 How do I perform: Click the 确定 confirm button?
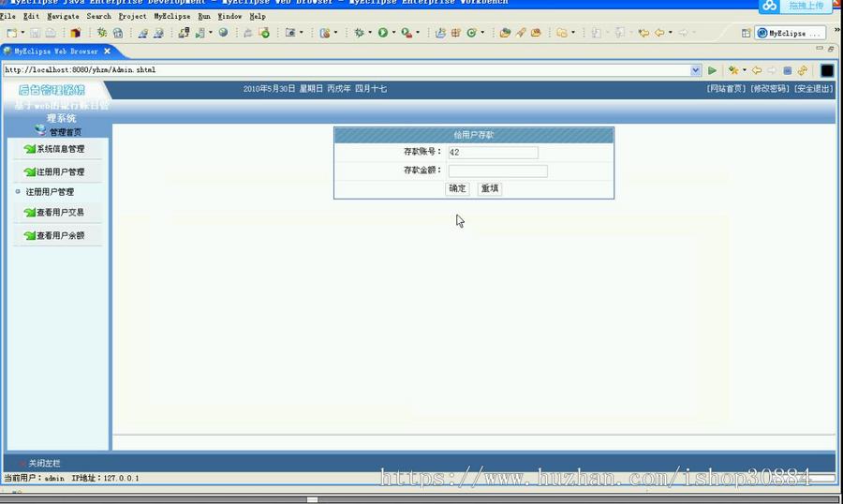tap(457, 189)
